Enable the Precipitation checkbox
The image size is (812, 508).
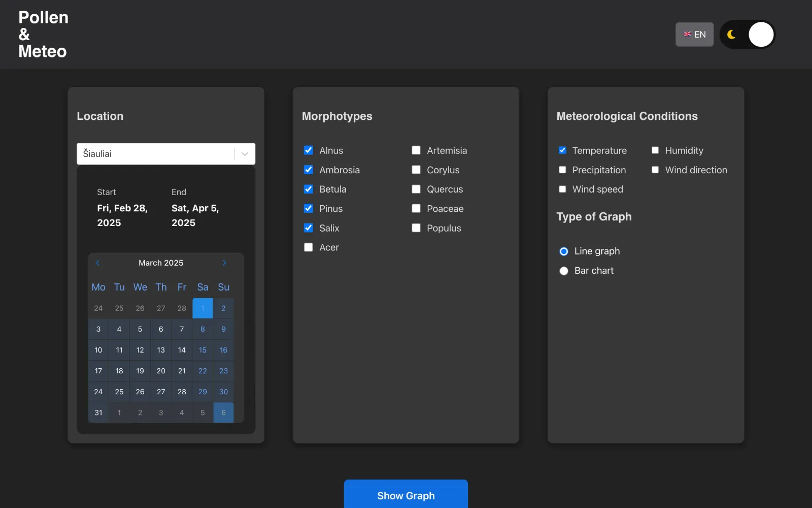pyautogui.click(x=562, y=170)
